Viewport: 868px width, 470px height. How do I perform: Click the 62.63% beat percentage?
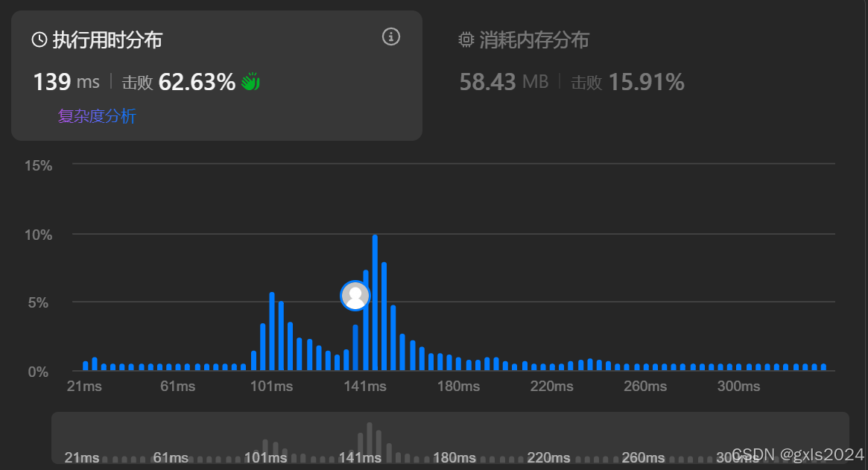click(x=197, y=83)
